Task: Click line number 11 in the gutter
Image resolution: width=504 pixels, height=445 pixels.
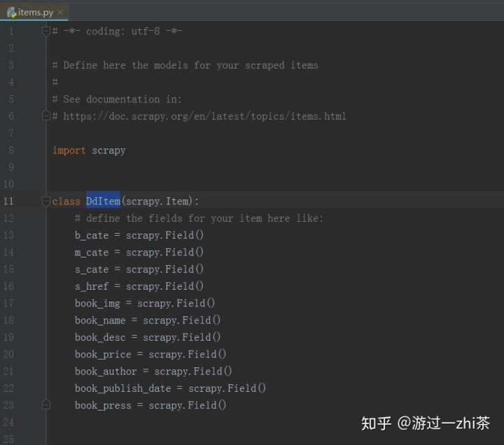Action: pos(8,202)
